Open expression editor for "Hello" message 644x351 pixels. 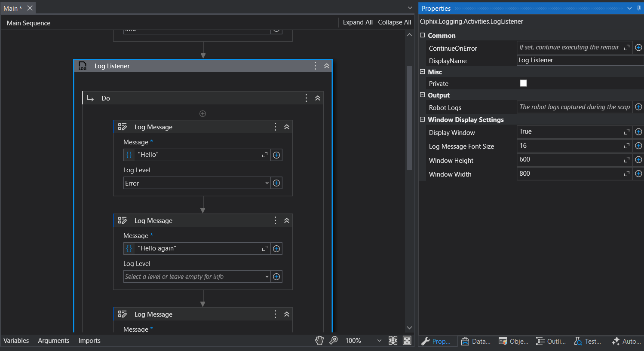pyautogui.click(x=265, y=155)
